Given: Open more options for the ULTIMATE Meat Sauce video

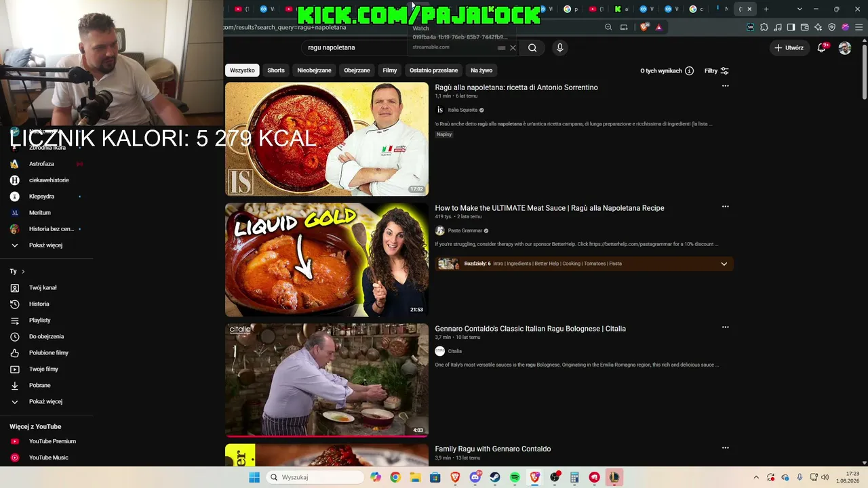Looking at the screenshot, I should [x=725, y=207].
